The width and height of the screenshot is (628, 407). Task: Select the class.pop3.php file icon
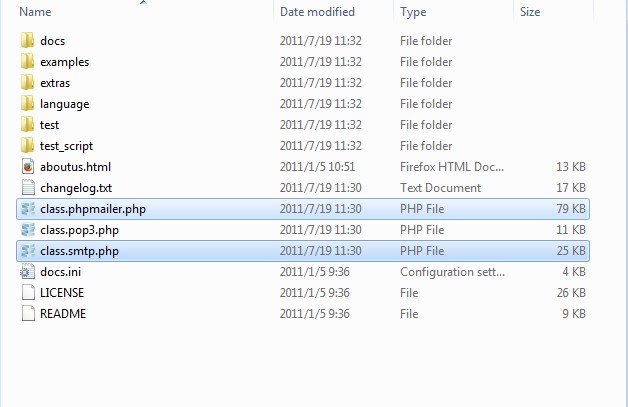(28, 230)
